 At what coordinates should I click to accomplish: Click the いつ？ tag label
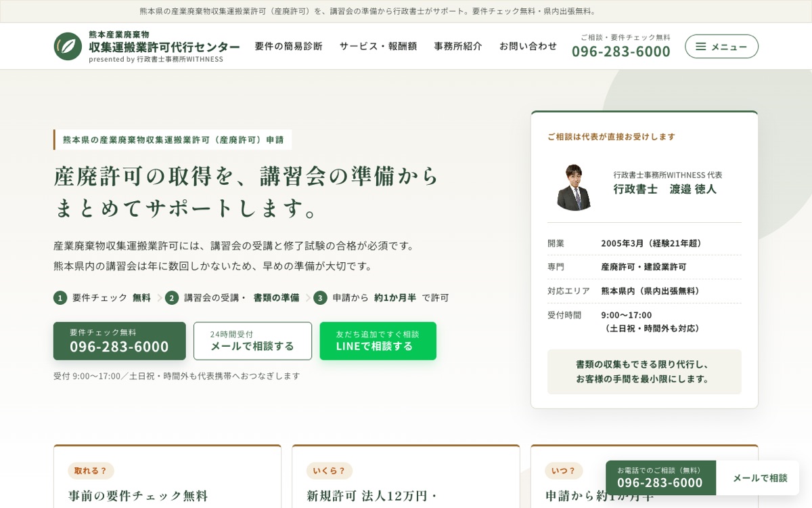(x=564, y=471)
